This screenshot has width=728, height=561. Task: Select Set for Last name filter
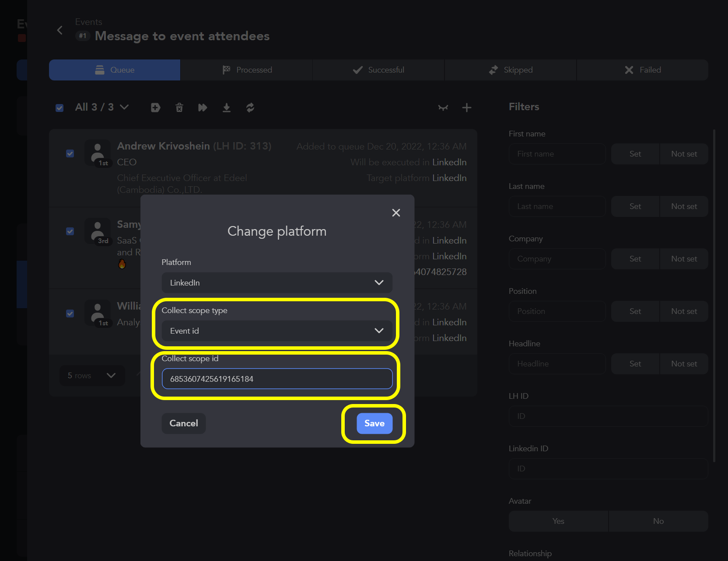coord(635,206)
